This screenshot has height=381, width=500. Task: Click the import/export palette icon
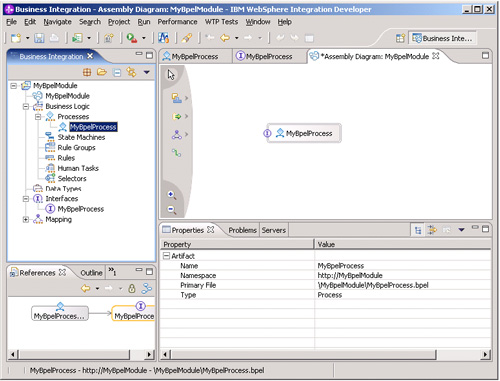176,116
